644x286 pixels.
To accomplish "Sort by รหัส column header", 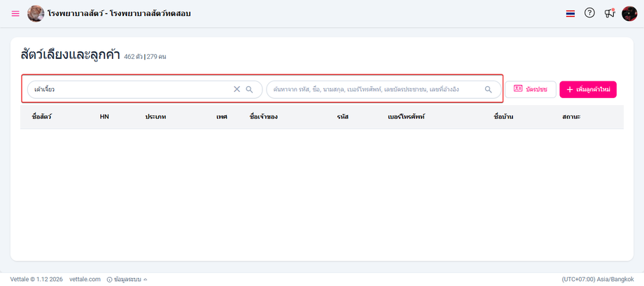I will (x=342, y=117).
